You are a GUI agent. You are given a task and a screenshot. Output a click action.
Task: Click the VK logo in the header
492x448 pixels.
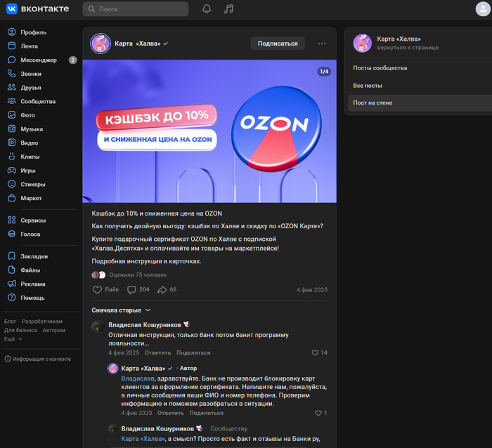[x=39, y=9]
